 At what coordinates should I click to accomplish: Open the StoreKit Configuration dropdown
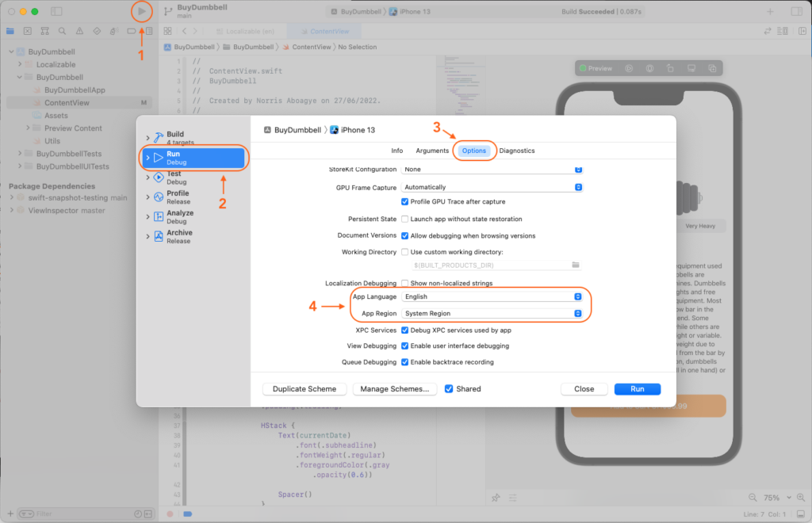(492, 170)
